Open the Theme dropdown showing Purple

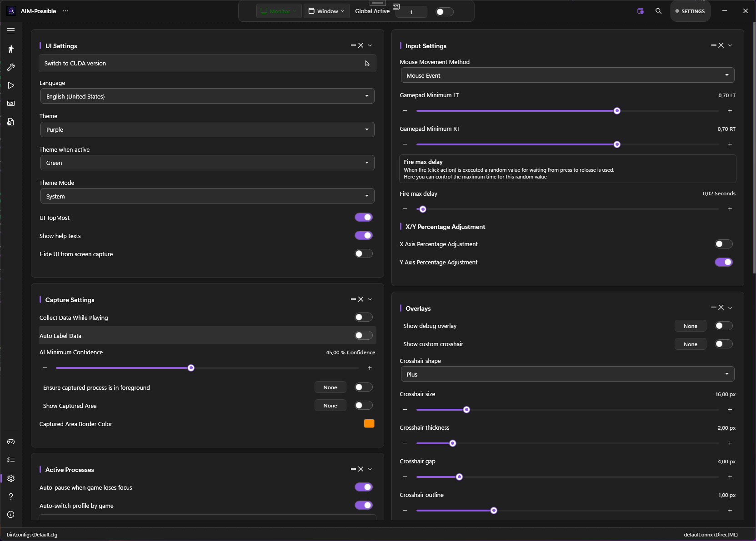(207, 129)
